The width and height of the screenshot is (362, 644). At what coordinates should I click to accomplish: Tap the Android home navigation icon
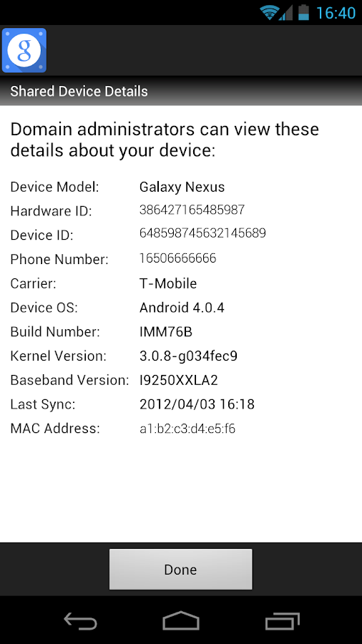coord(181,620)
